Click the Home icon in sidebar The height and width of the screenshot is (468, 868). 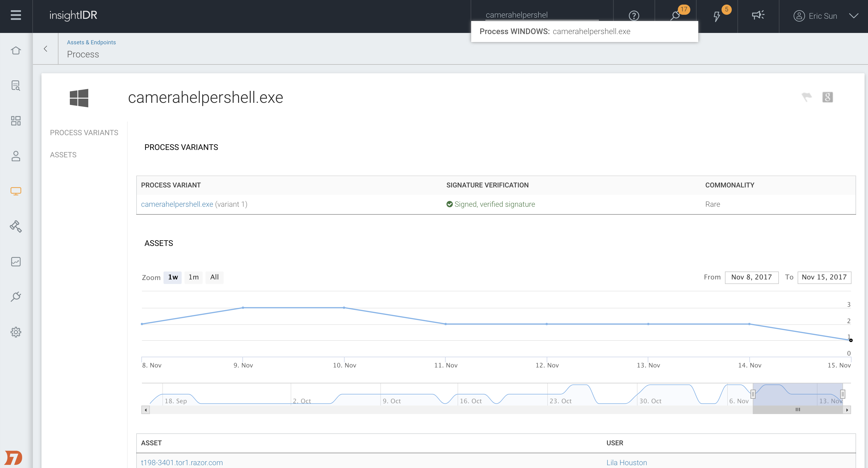tap(16, 51)
